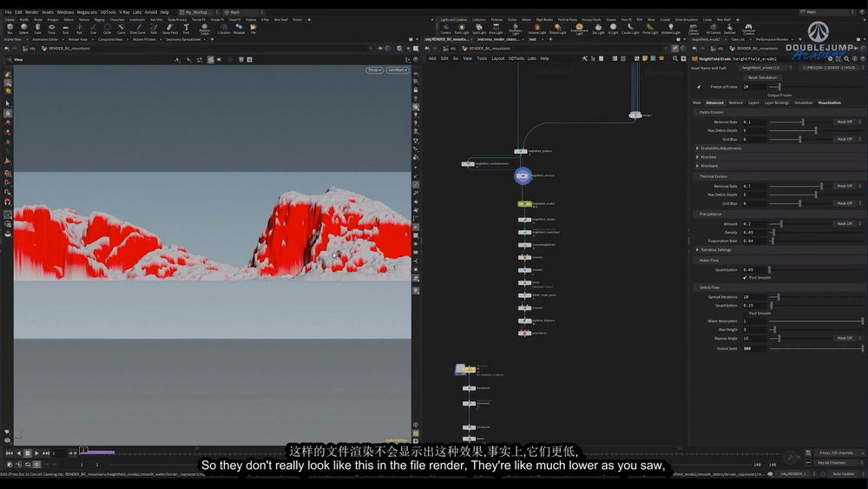Add an Environment Light from shelf
The width and height of the screenshot is (868, 489).
tap(579, 29)
